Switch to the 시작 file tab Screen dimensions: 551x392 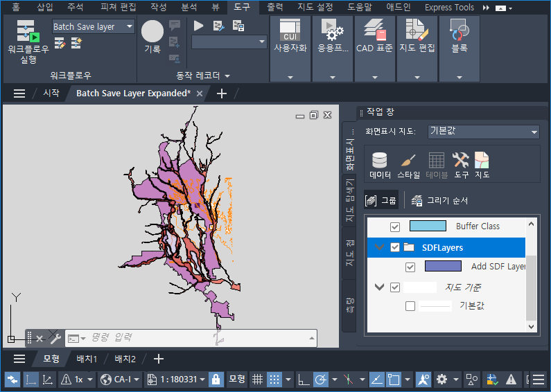point(51,93)
